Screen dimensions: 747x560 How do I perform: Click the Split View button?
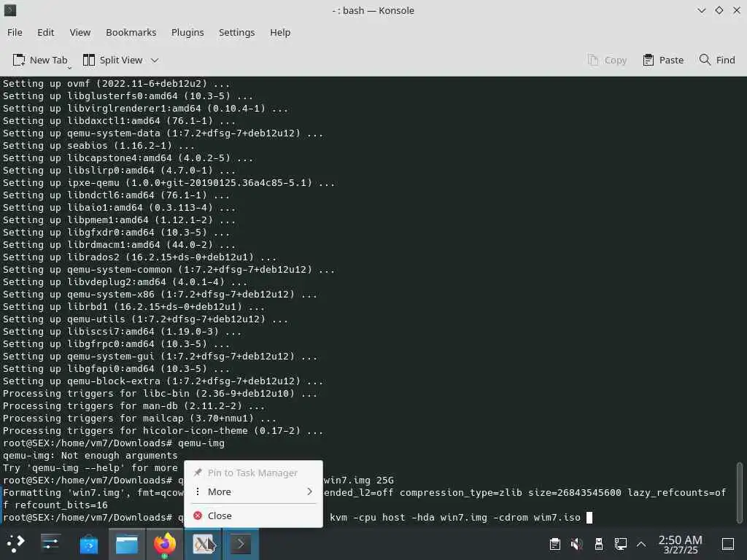pos(113,60)
